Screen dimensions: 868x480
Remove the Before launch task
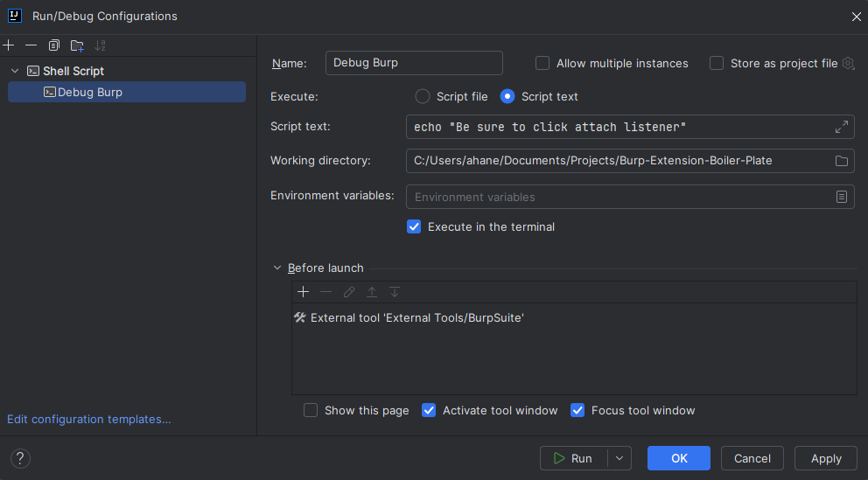pos(326,292)
